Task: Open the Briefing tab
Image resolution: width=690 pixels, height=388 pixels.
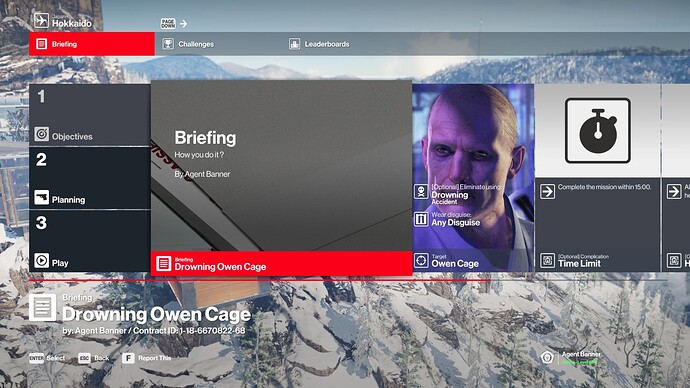Action: click(x=92, y=44)
